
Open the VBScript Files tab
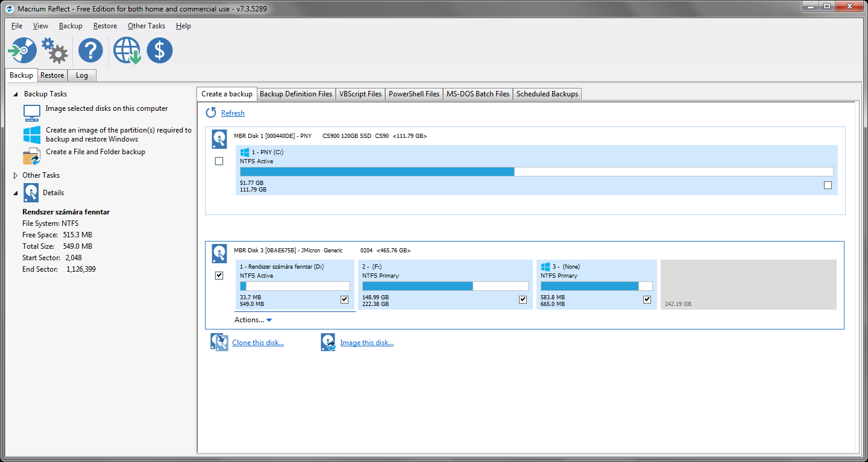coord(360,94)
